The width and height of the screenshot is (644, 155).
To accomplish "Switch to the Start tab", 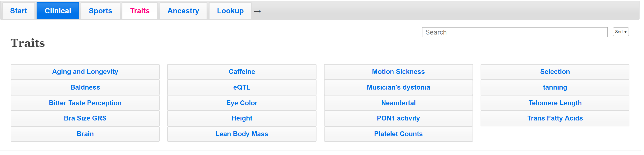I will coord(19,11).
